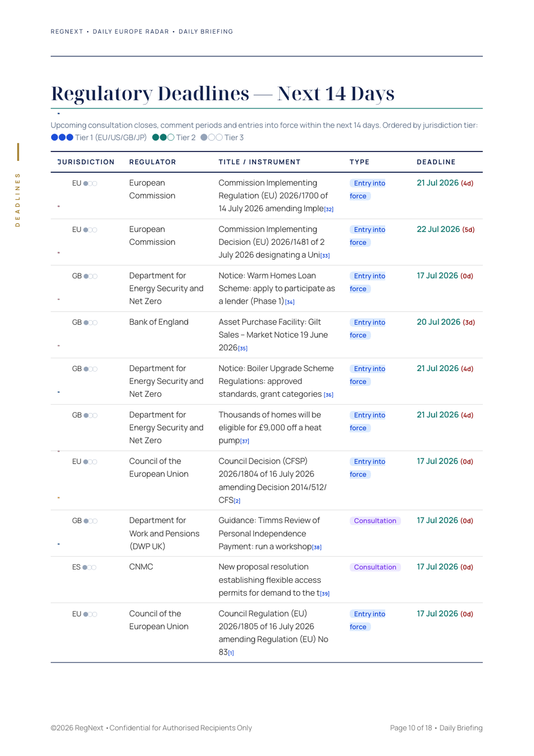Click 'Notice: Warm Homes Loan Scheme' title
534x756 pixels.
pos(277,288)
